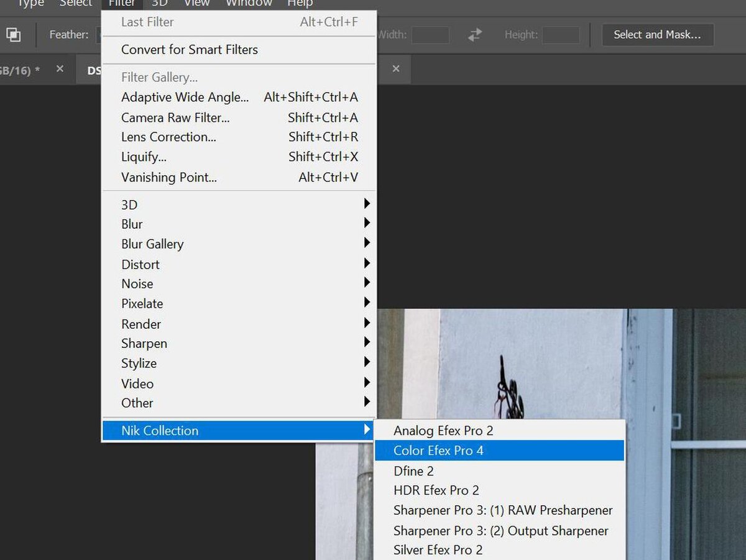Expand the Blur submenu arrow
This screenshot has height=560, width=746.
[367, 223]
